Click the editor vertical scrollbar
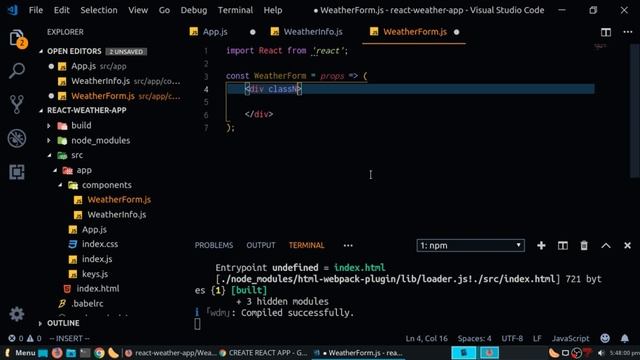Viewport: 640px width, 360px height. (634, 110)
